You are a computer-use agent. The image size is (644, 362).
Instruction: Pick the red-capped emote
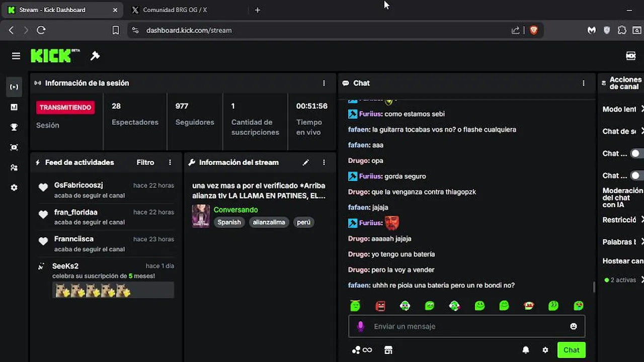[x=529, y=305]
